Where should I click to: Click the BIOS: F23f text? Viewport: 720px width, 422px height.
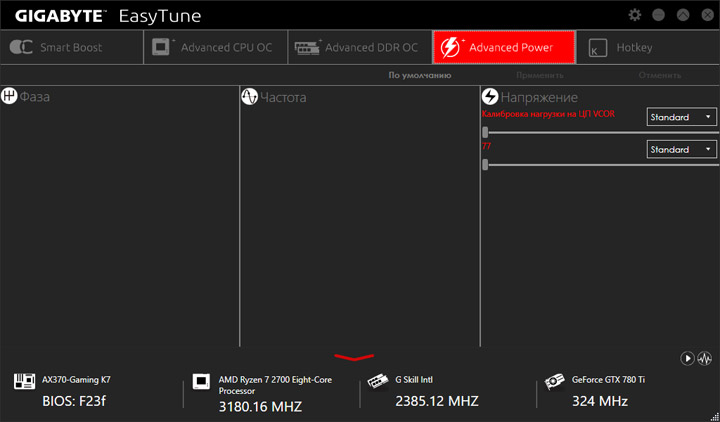[x=74, y=401]
